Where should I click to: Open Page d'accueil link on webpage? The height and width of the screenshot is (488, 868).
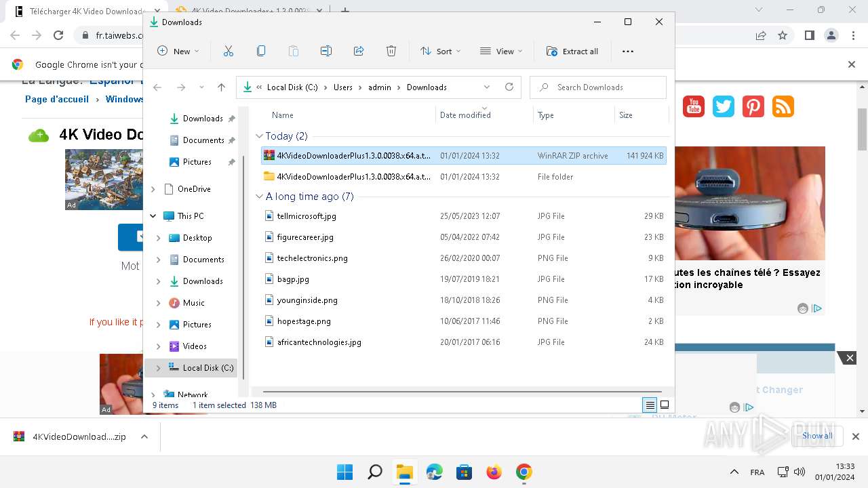(x=57, y=99)
